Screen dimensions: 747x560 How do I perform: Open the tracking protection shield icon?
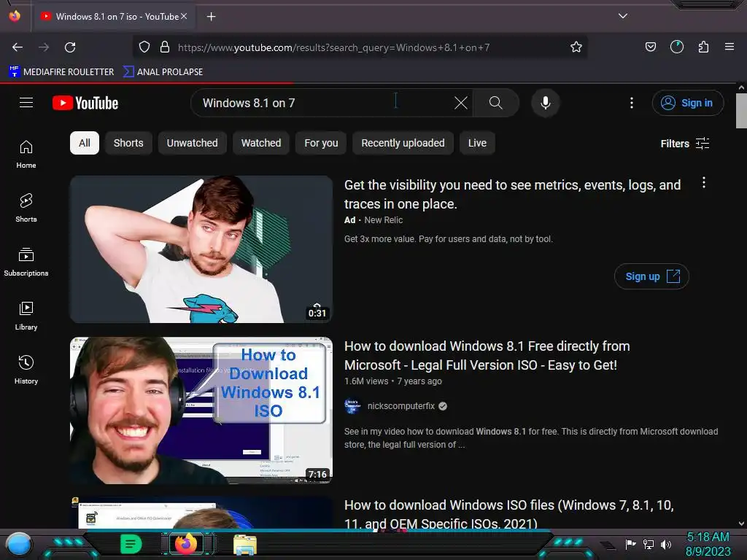[x=144, y=47]
